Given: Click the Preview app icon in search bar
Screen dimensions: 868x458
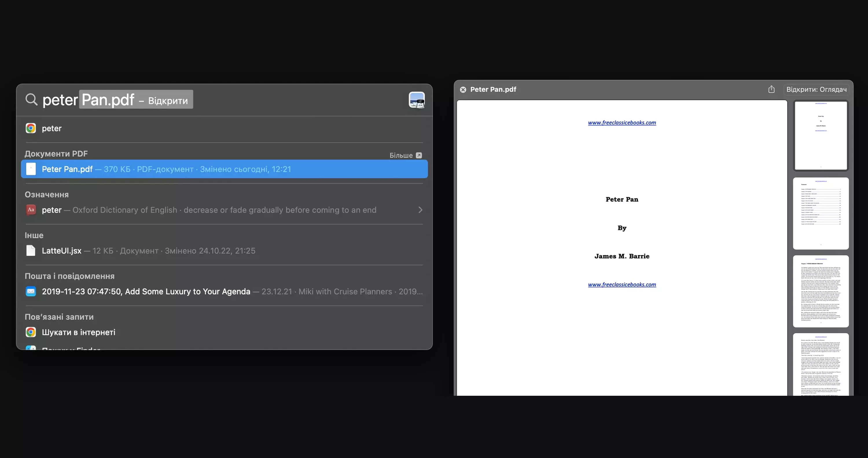Looking at the screenshot, I should pyautogui.click(x=416, y=100).
